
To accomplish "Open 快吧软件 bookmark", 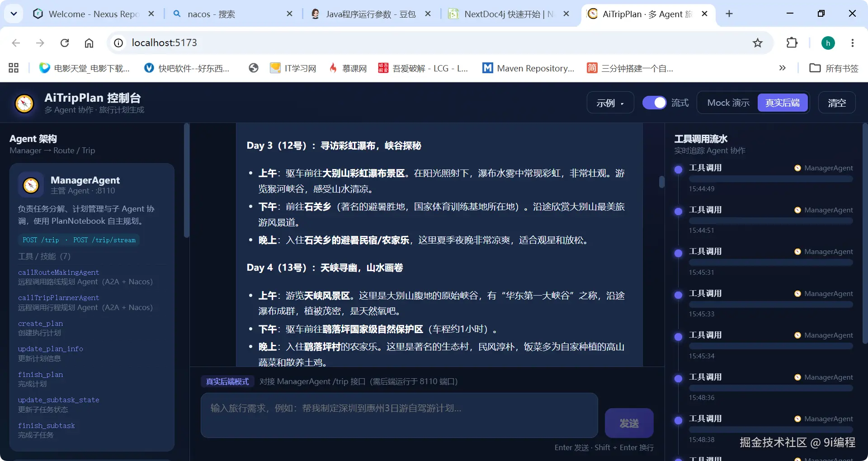I will [187, 68].
